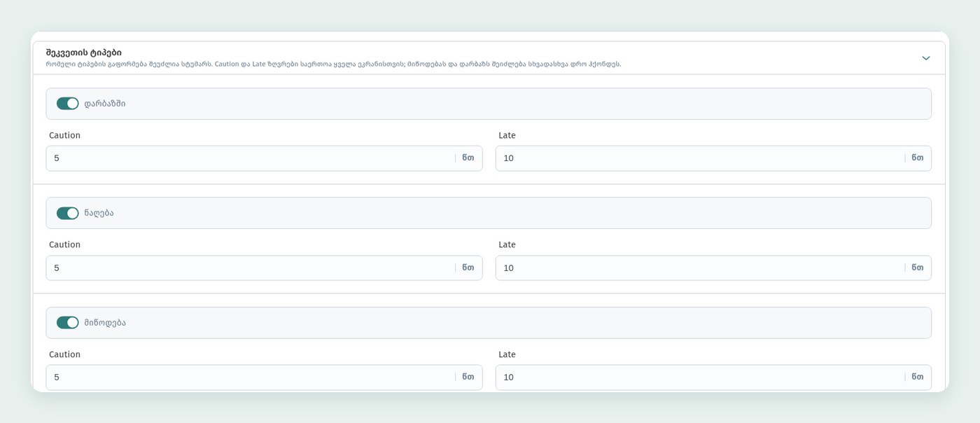Click წთ unit in წაღება Late field

[x=917, y=268]
